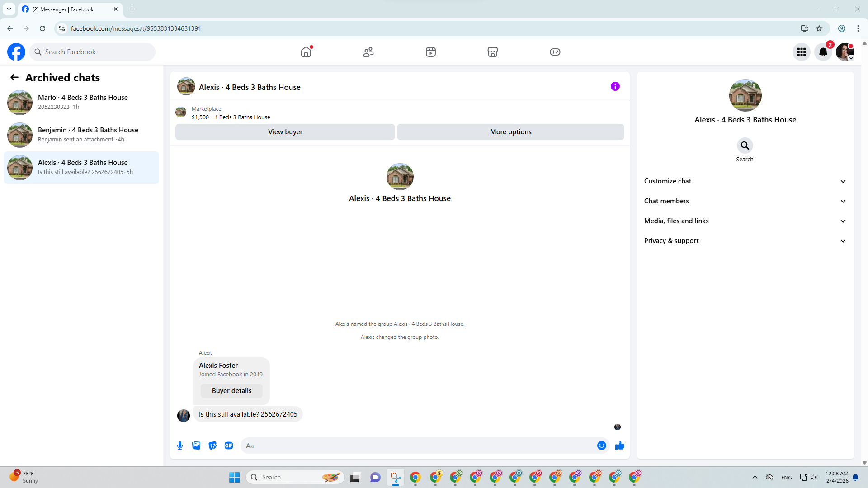Open Facebook notifications bell
Viewport: 868px width, 488px height.
(823, 52)
